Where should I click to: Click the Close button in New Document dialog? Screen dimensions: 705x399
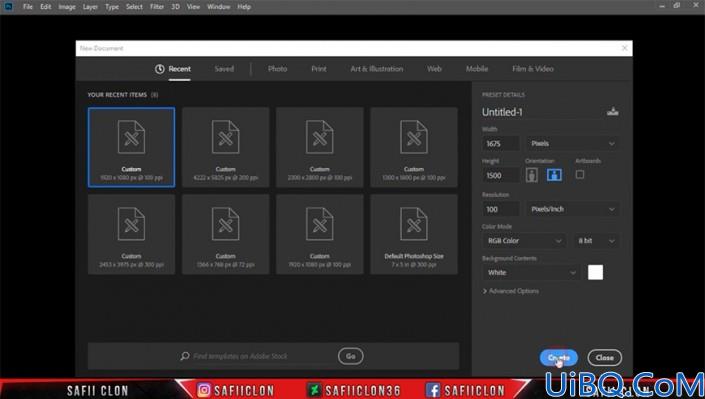[x=604, y=358]
